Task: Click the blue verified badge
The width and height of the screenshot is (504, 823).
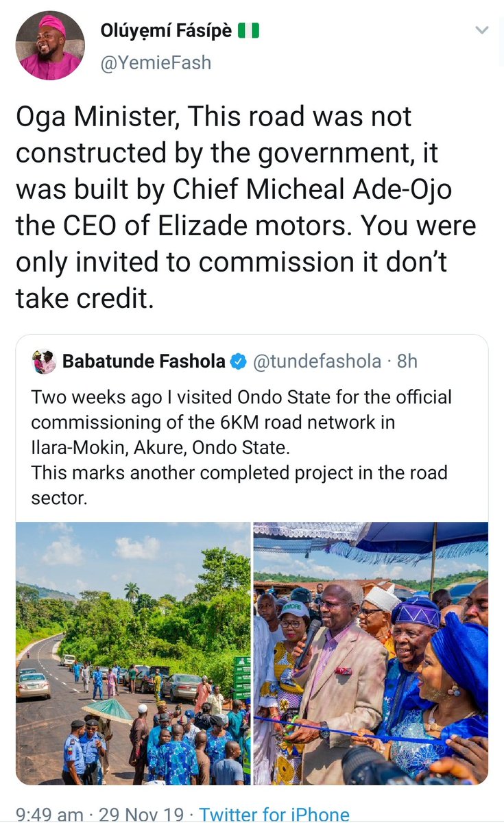Action: point(238,361)
